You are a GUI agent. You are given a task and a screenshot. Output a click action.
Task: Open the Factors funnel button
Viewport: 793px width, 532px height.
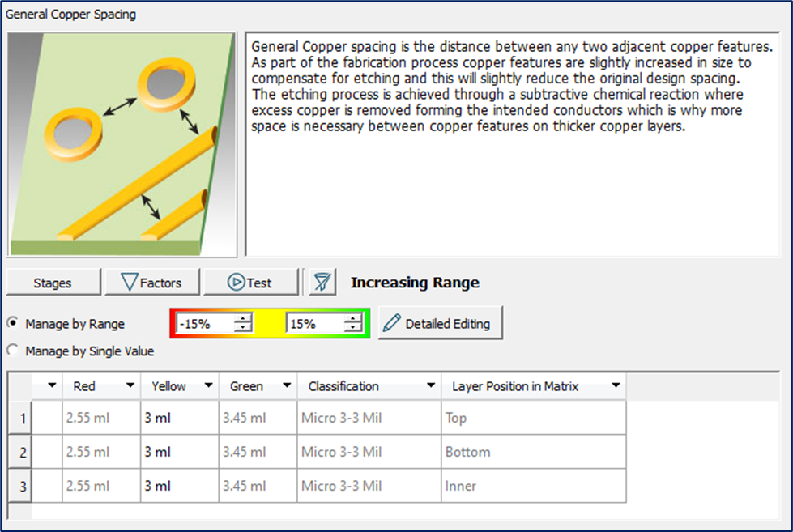pos(151,283)
